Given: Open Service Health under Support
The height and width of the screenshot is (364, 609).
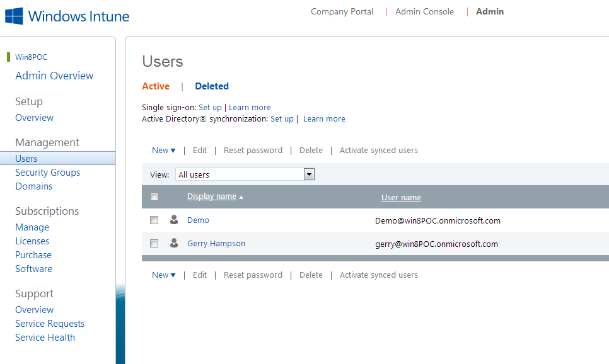Looking at the screenshot, I should click(45, 337).
